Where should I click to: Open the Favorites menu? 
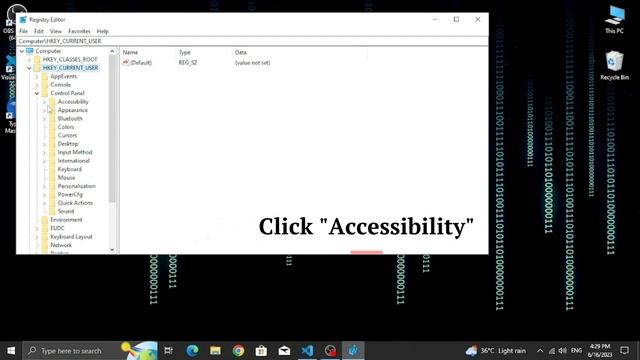tap(79, 31)
